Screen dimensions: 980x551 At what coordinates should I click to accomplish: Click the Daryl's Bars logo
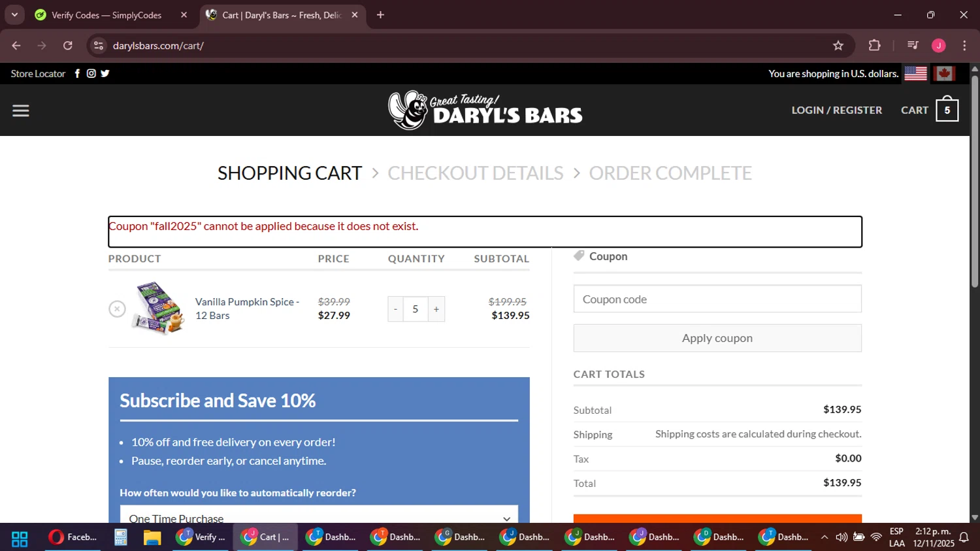[x=485, y=110]
